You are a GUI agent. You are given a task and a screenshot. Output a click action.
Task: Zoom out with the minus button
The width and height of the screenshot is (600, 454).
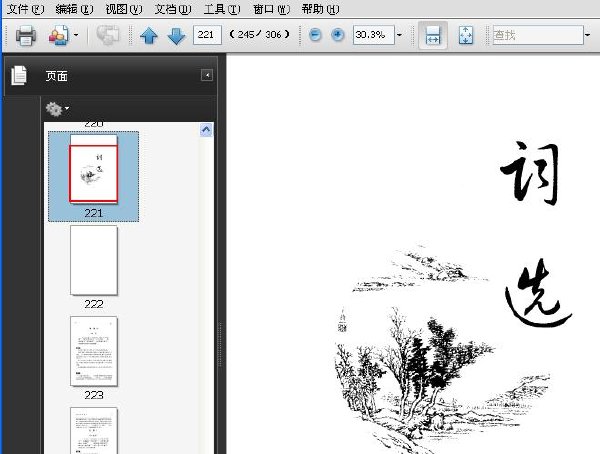click(x=315, y=35)
